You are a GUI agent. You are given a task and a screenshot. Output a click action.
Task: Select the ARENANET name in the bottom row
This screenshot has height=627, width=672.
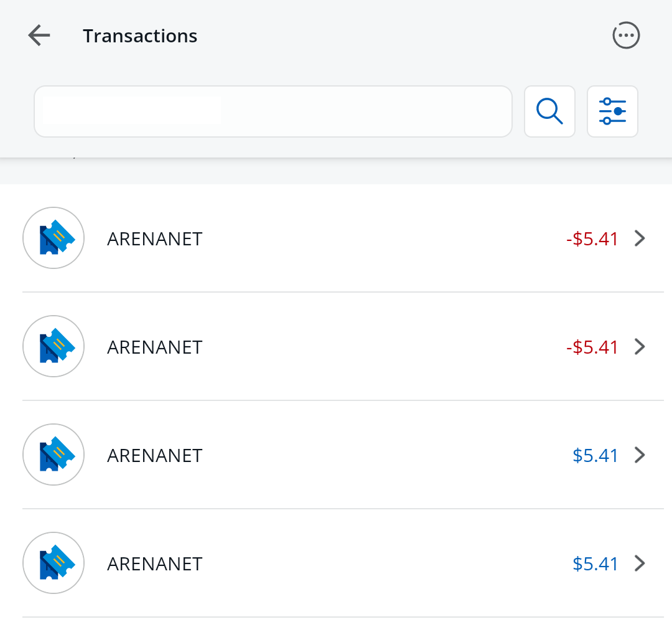coord(155,564)
